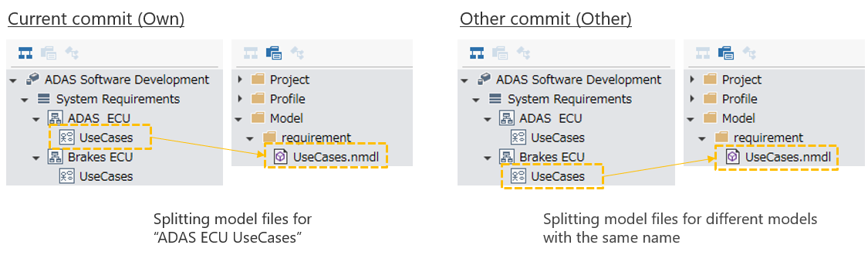Collapse Brakes ECU node in Own tree
Image resolution: width=868 pixels, height=279 pixels.
pyautogui.click(x=36, y=158)
